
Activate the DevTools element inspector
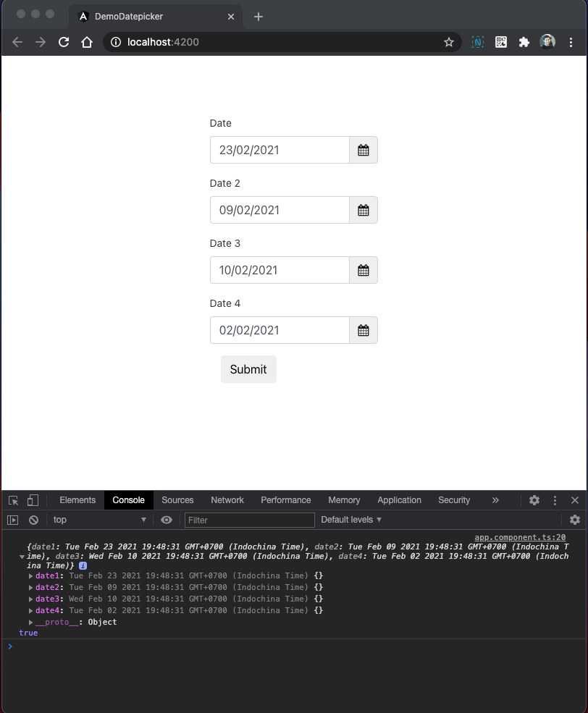[13, 500]
